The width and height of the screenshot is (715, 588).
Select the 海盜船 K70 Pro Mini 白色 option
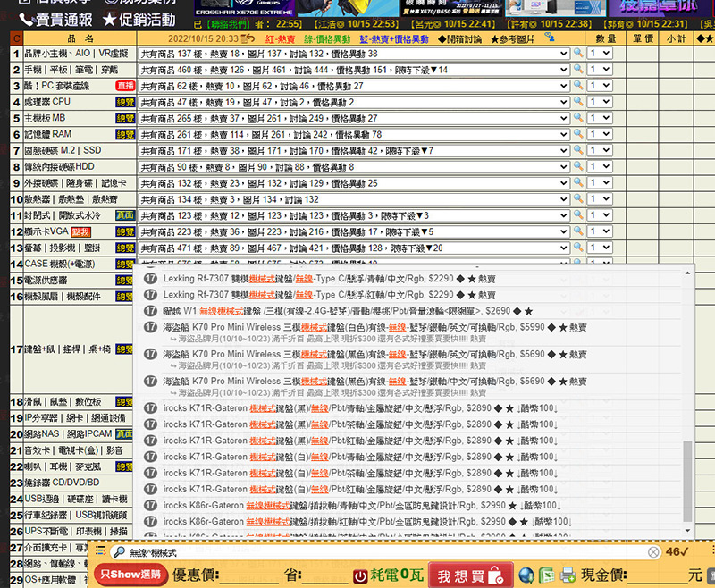pos(412,332)
